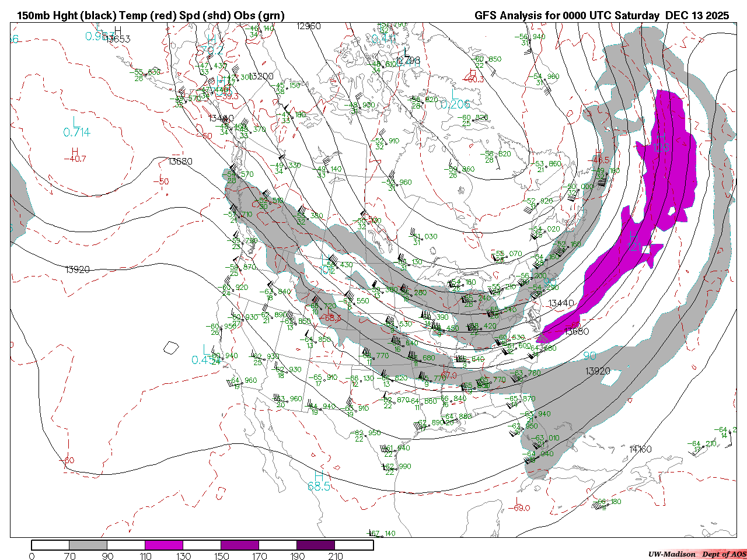Open the UW-Madison Dept of AOS credit

pos(697,554)
